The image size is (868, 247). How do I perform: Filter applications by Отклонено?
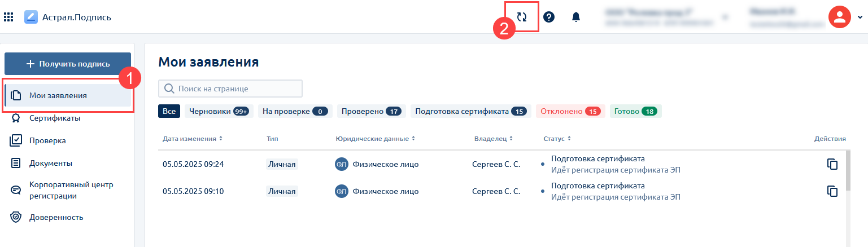click(x=570, y=112)
